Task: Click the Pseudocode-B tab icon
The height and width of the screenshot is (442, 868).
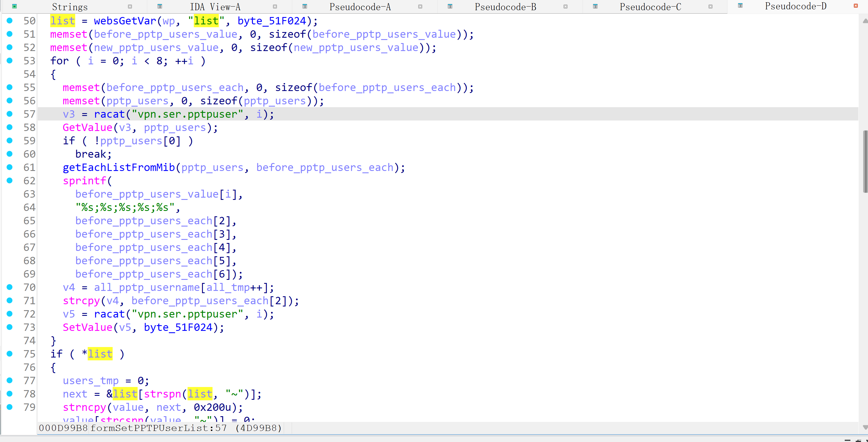Action: click(x=450, y=7)
